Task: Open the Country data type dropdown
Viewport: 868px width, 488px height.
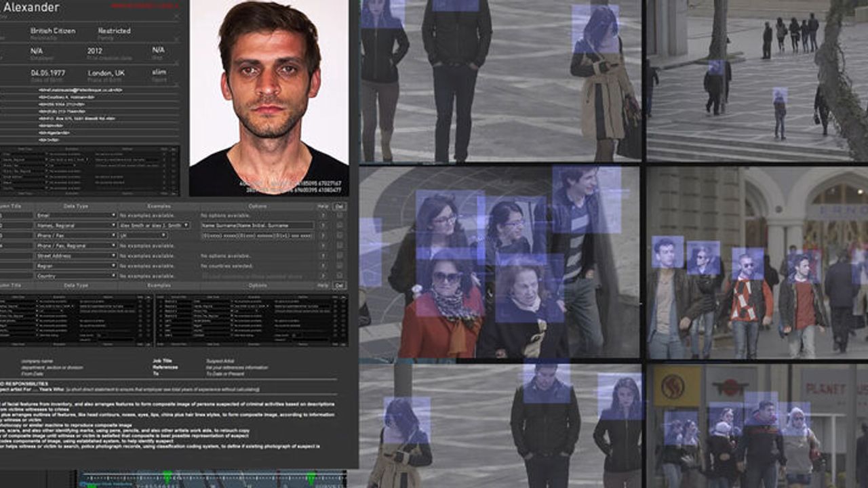Action: point(76,276)
